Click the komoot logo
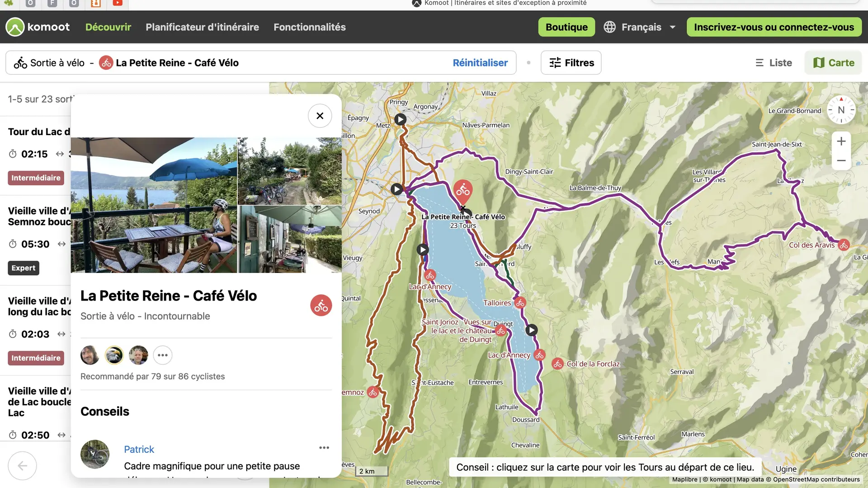 (38, 27)
